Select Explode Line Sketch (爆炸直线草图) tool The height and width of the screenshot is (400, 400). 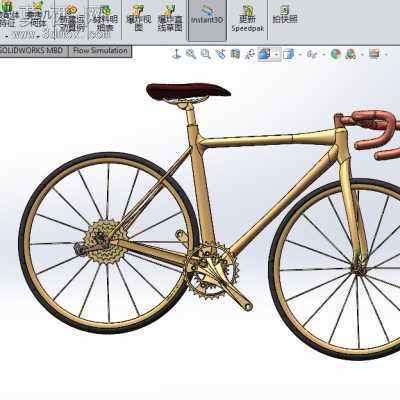coord(170,19)
